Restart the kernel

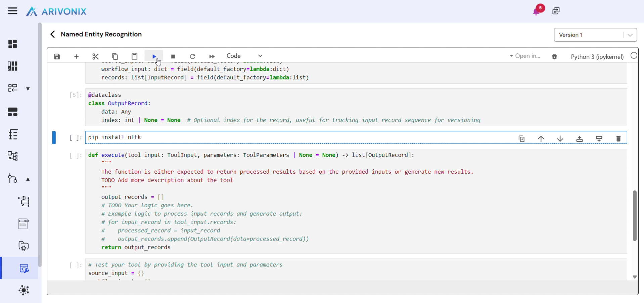pyautogui.click(x=192, y=56)
